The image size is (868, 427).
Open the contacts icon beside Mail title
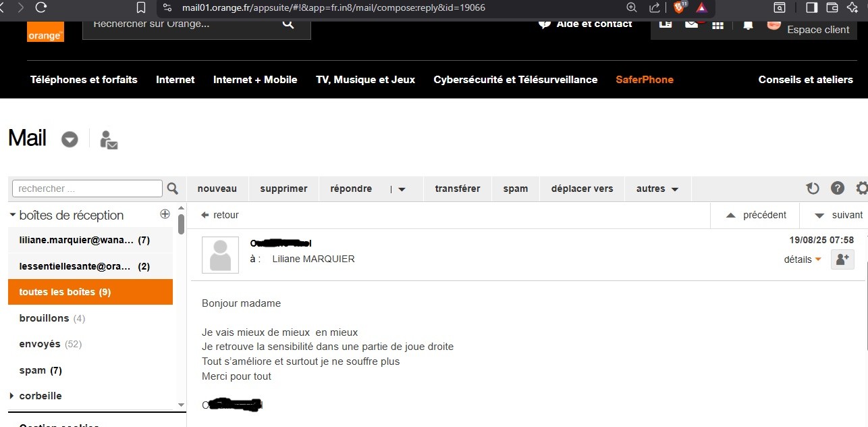(x=108, y=140)
